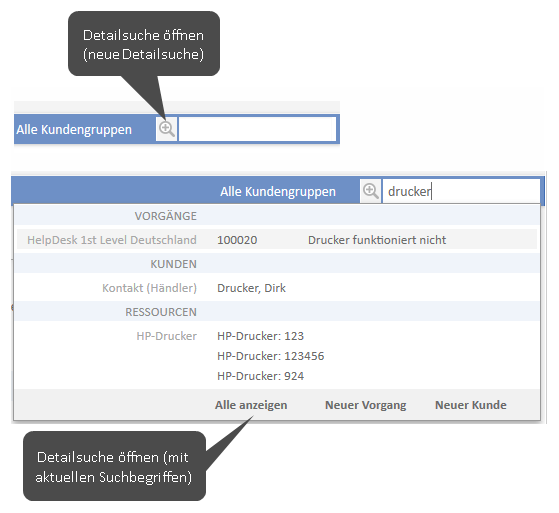
Task: Click the VORGÄNGE section header
Action: click(x=165, y=216)
